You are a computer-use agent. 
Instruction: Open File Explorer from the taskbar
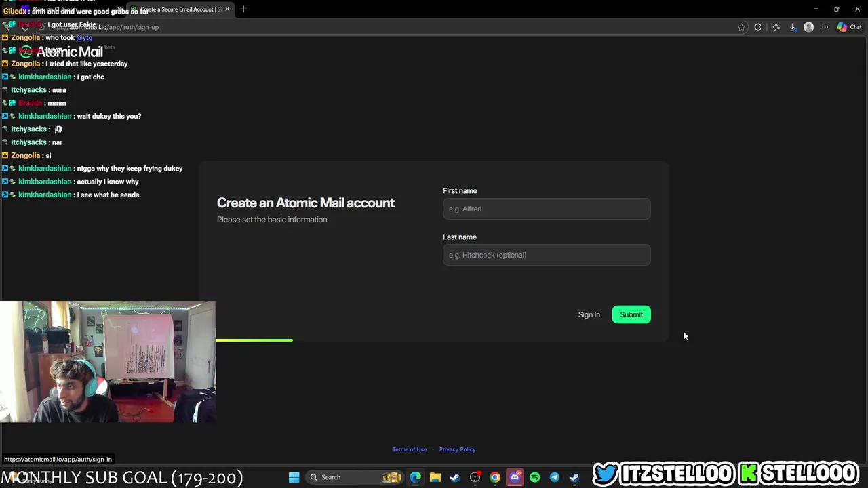(x=435, y=477)
